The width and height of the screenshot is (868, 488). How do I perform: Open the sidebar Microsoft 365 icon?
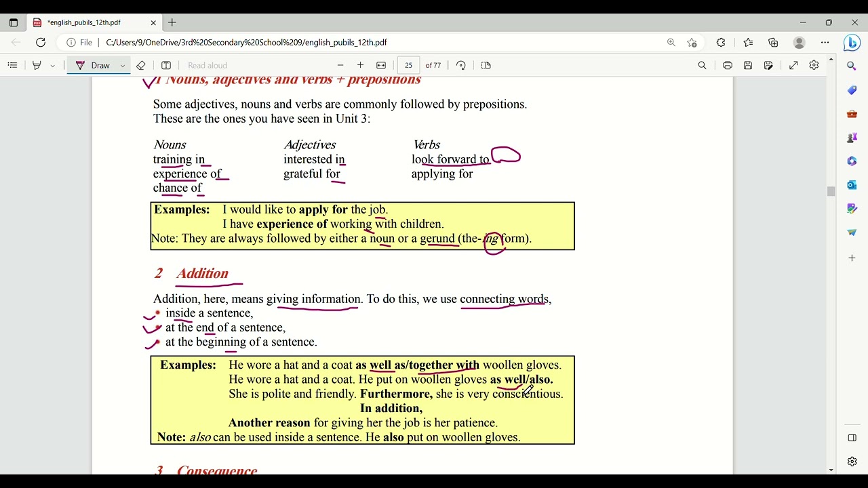852,161
